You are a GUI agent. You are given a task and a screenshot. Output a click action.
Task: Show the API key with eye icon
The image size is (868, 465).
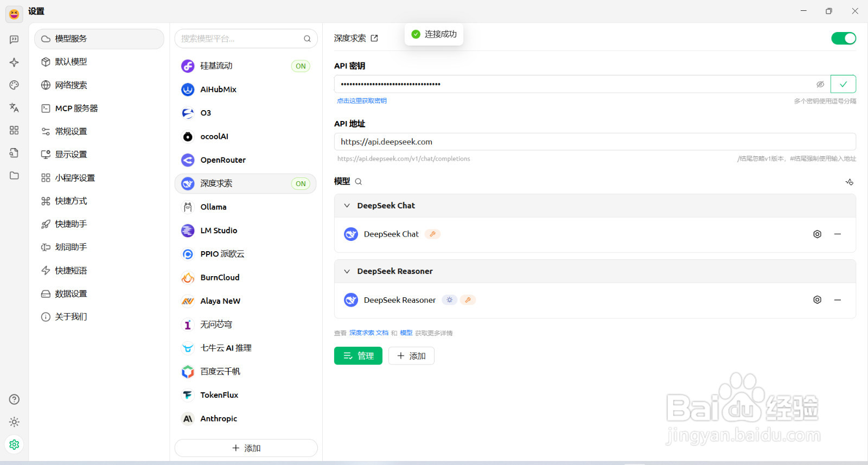coord(820,84)
